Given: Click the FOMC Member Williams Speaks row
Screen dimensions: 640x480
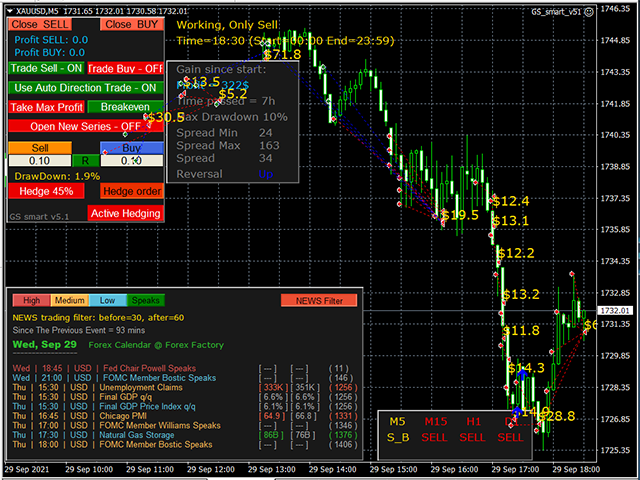Looking at the screenshot, I should click(185, 425).
